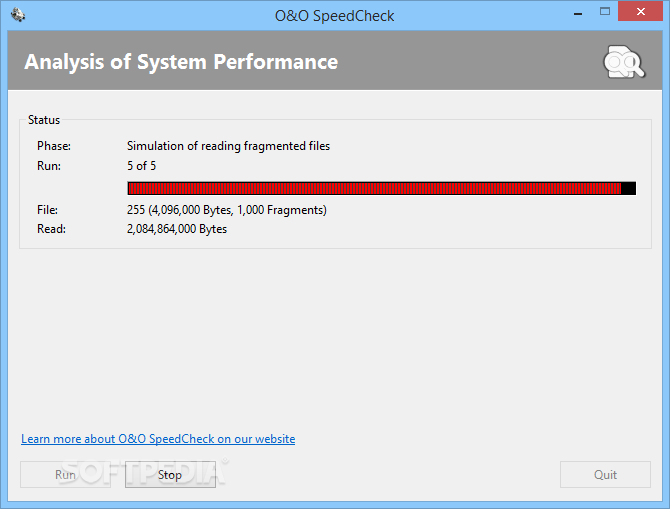Click the '2,084,864,000 Bytes' read value
Viewport: 670px width, 509px height.
[x=177, y=229]
